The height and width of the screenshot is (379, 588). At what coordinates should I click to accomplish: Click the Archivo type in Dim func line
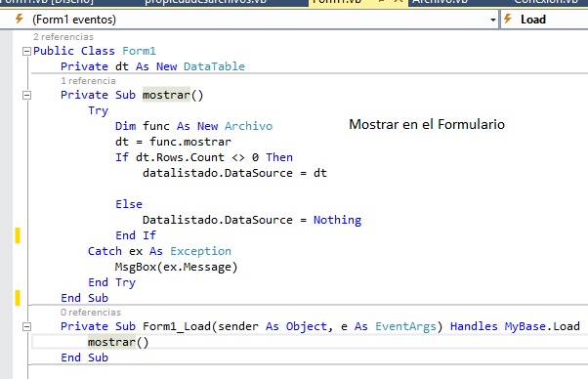(248, 126)
